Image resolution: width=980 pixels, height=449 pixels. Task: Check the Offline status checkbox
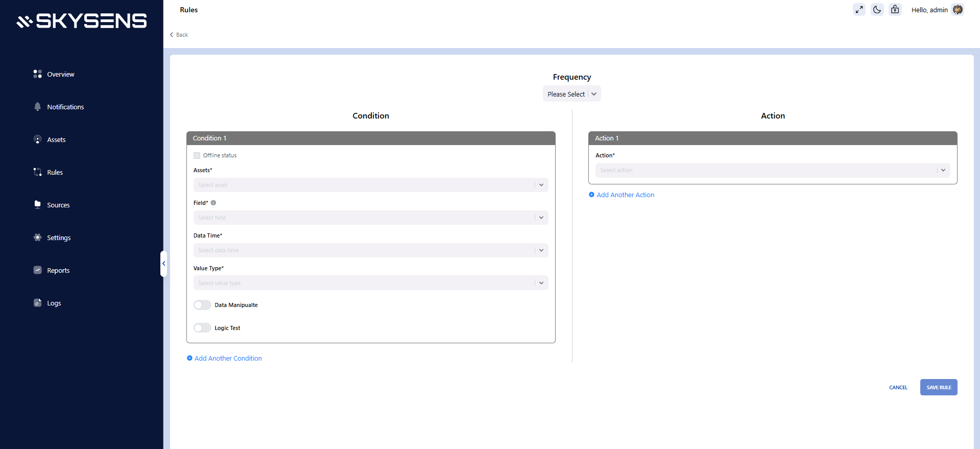pyautogui.click(x=197, y=155)
